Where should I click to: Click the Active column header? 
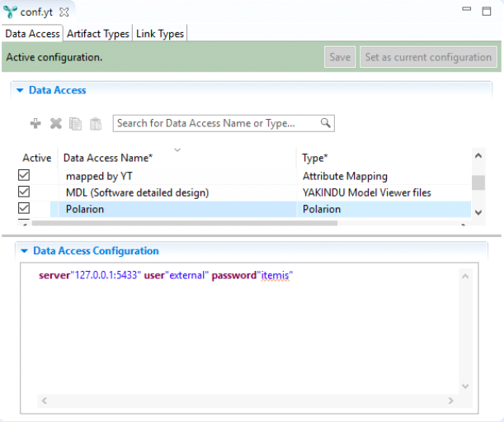pyautogui.click(x=37, y=158)
